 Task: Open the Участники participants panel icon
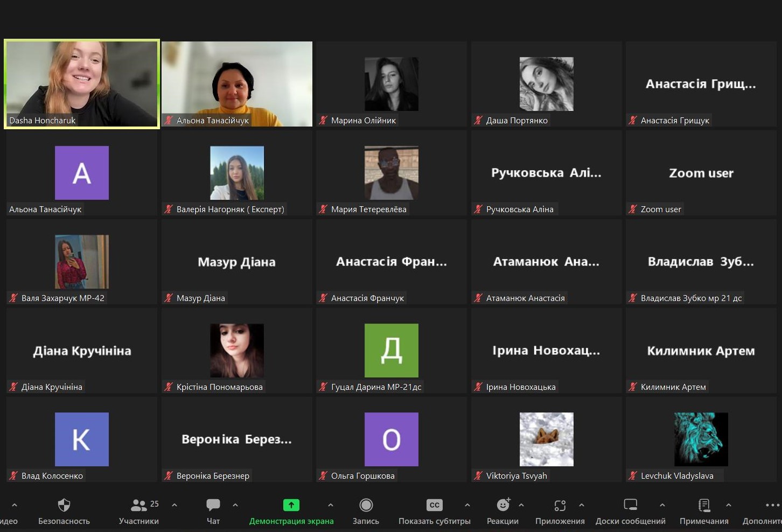138,505
